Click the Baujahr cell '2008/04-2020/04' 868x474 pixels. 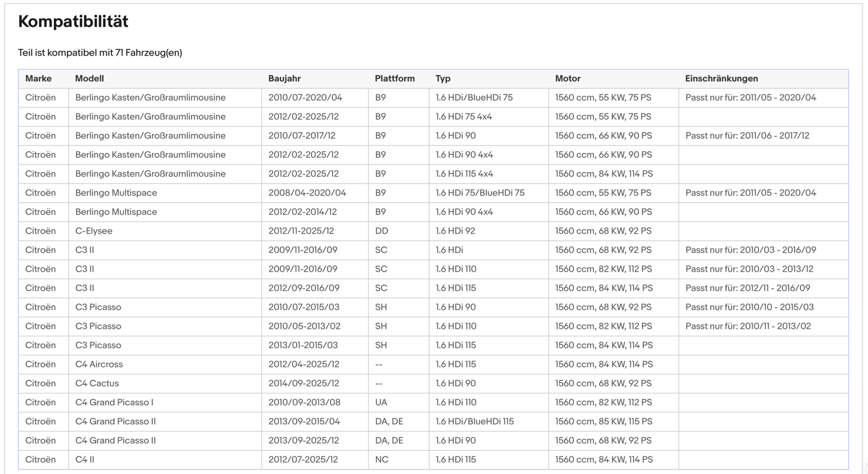[307, 193]
